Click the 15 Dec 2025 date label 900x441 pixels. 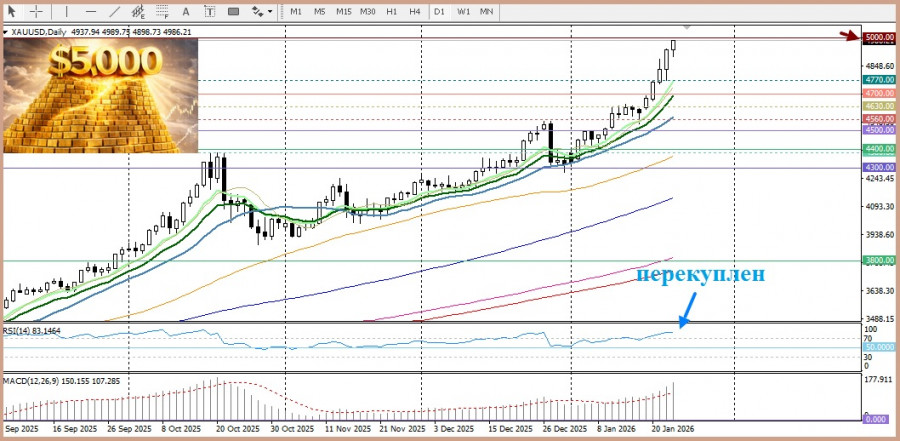click(x=510, y=429)
